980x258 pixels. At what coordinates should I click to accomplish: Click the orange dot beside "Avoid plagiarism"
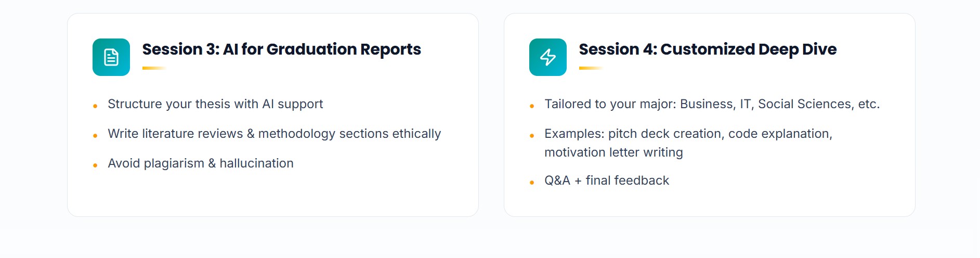[95, 165]
